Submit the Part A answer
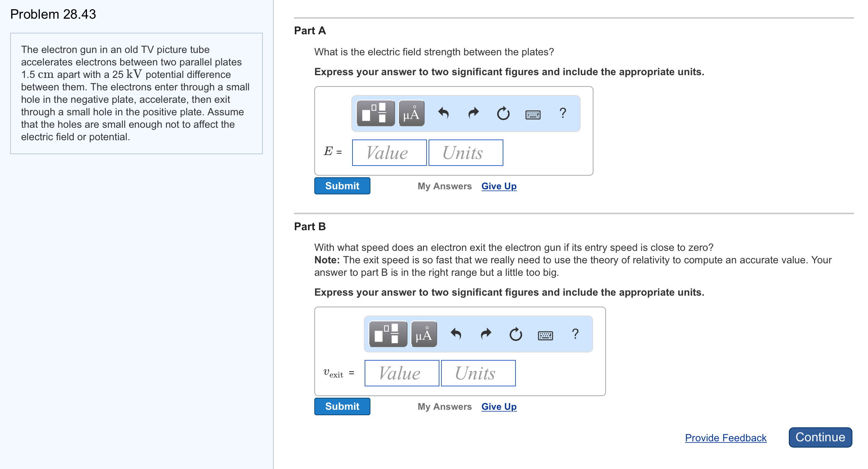The image size is (868, 469). [342, 186]
